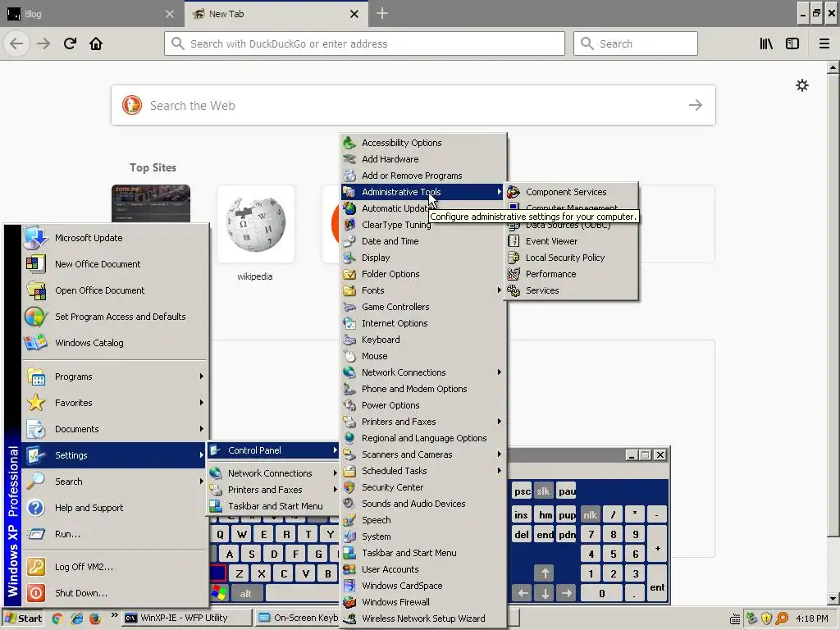
Task: Expand the Fonts submenu
Action: click(x=423, y=290)
